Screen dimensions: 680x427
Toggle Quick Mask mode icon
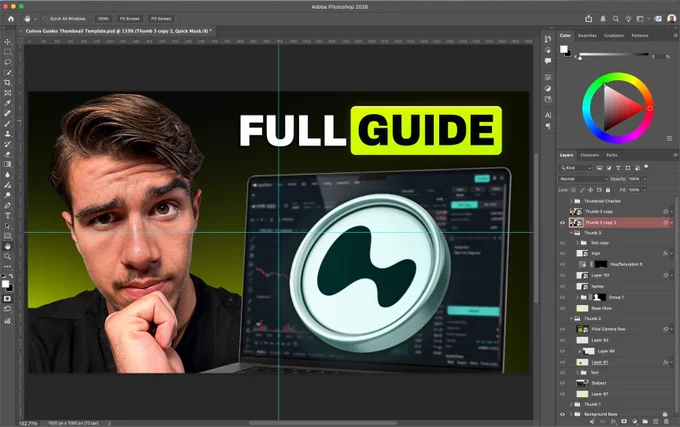(7, 299)
